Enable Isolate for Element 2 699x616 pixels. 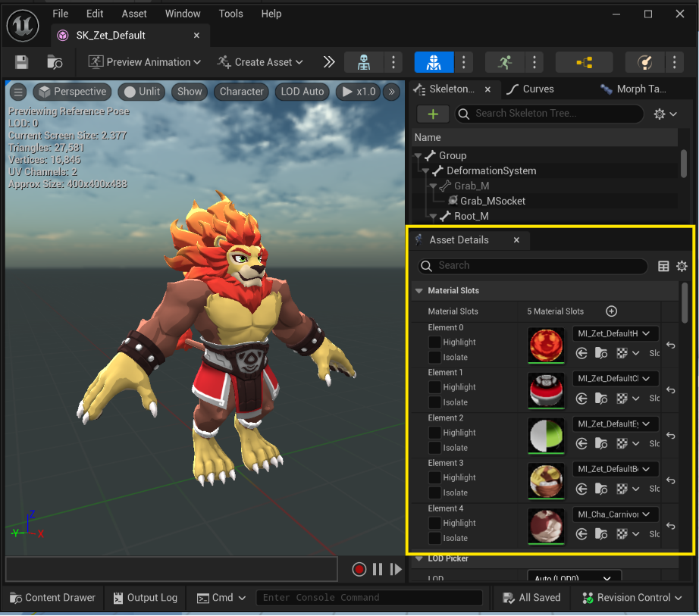click(x=434, y=448)
